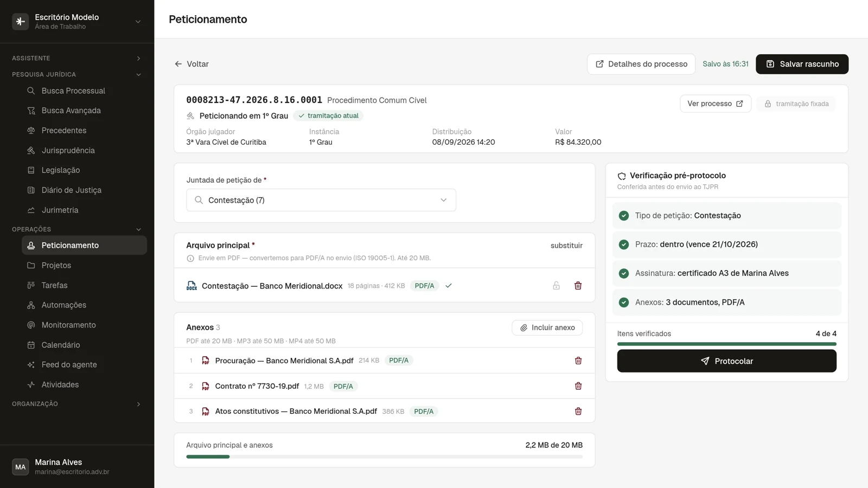The height and width of the screenshot is (488, 868).
Task: Click the lock icon on Contestação file row
Action: coord(556,286)
